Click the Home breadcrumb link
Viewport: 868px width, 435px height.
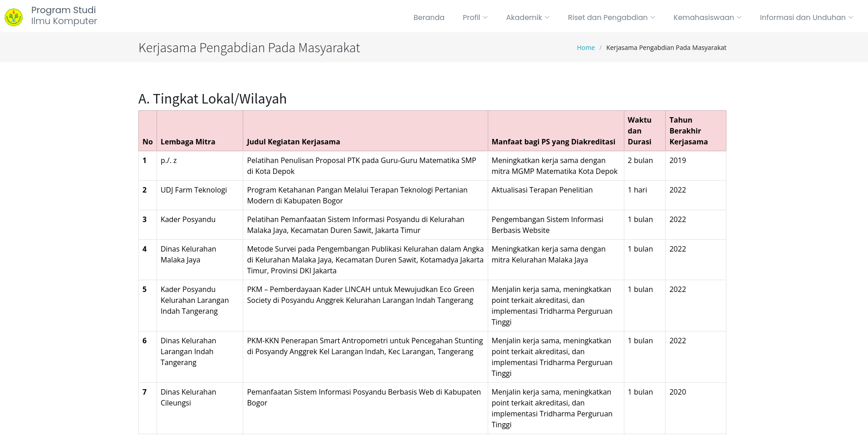pyautogui.click(x=586, y=48)
